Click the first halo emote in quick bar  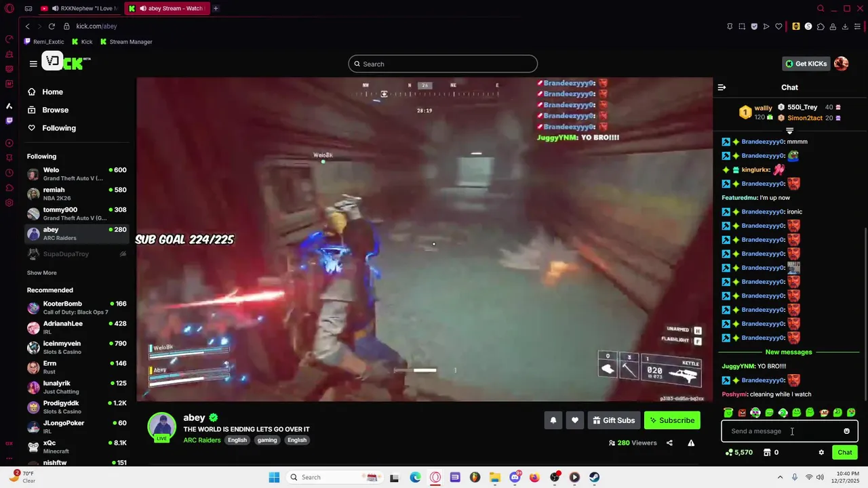pyautogui.click(x=728, y=412)
